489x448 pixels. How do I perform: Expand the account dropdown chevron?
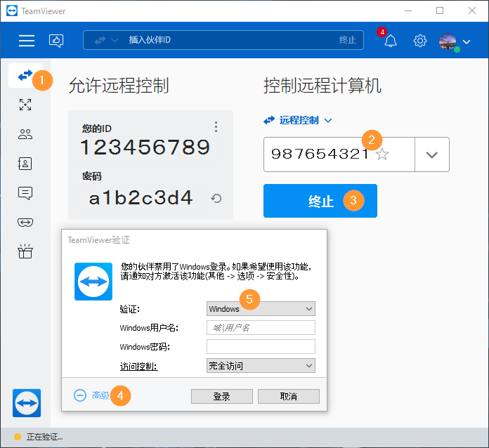coord(467,41)
